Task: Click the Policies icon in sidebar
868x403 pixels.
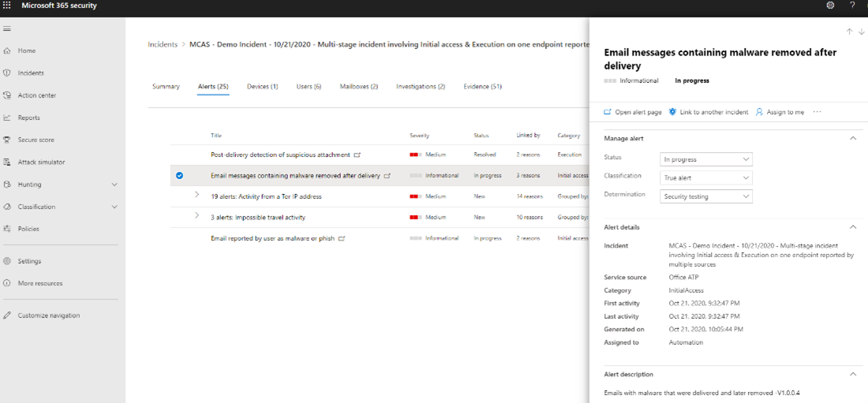Action: click(7, 229)
